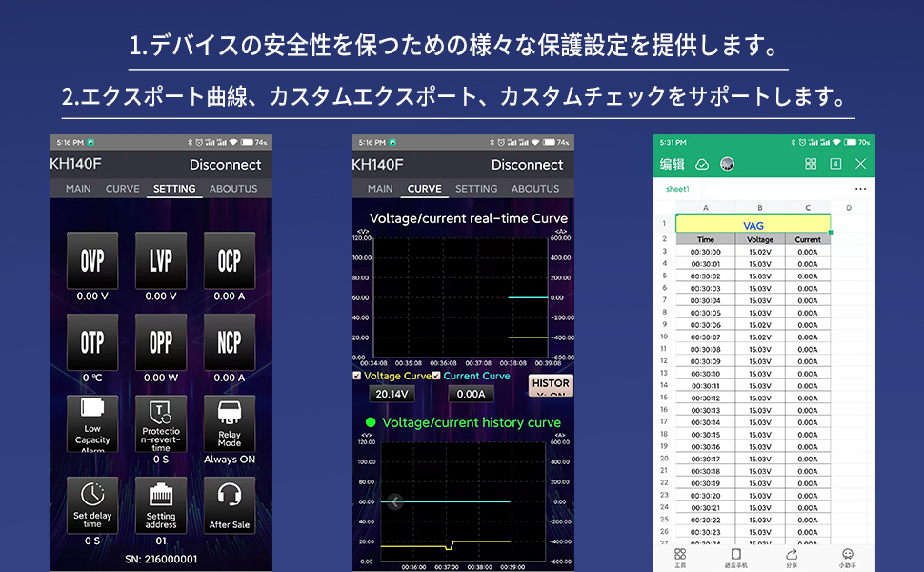924x572 pixels.
Task: Switch to MAIN tab on the curve screen
Action: click(x=380, y=189)
